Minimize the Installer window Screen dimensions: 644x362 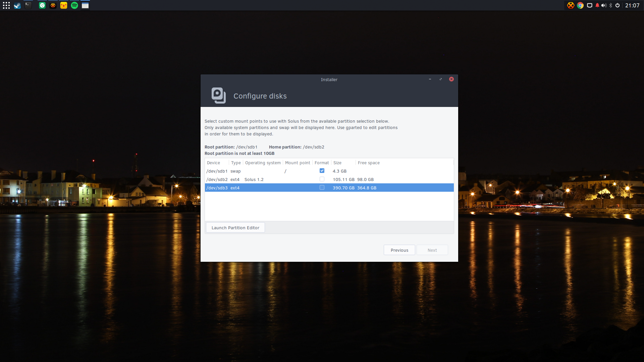[430, 79]
